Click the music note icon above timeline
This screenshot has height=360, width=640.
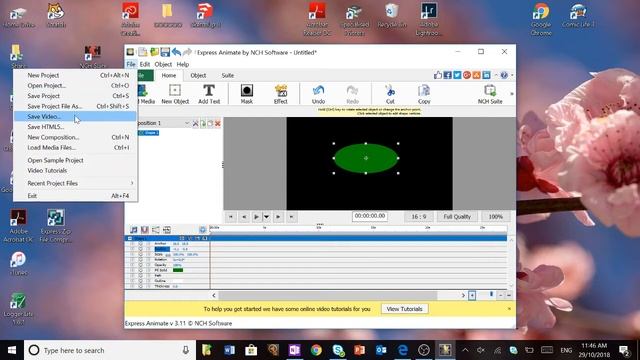coord(133,230)
